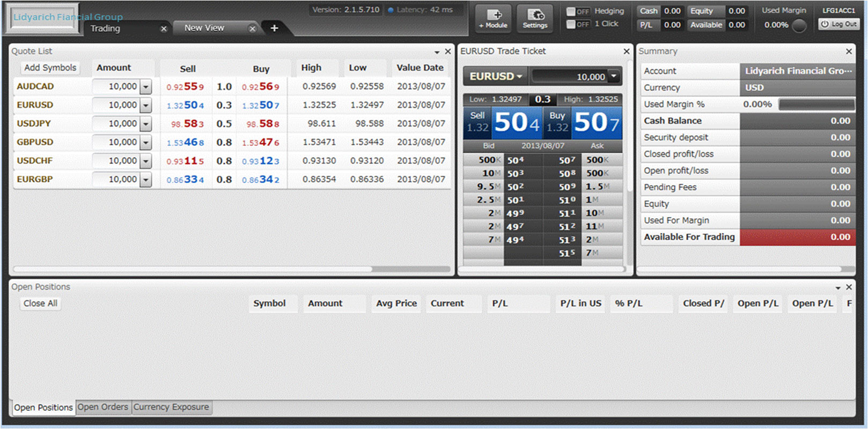This screenshot has height=429, width=868.
Task: Close the Quote List panel
Action: (x=448, y=51)
